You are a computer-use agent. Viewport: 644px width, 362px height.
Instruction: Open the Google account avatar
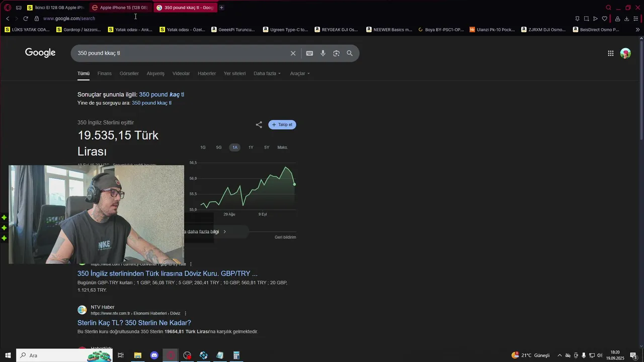click(625, 53)
